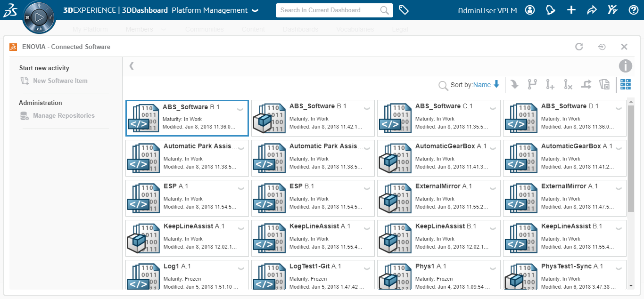Open the 3D compass play button
This screenshot has width=644, height=299.
tap(39, 17)
